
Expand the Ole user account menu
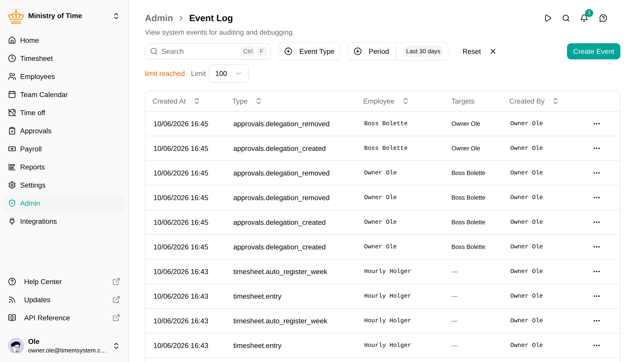coord(116,346)
